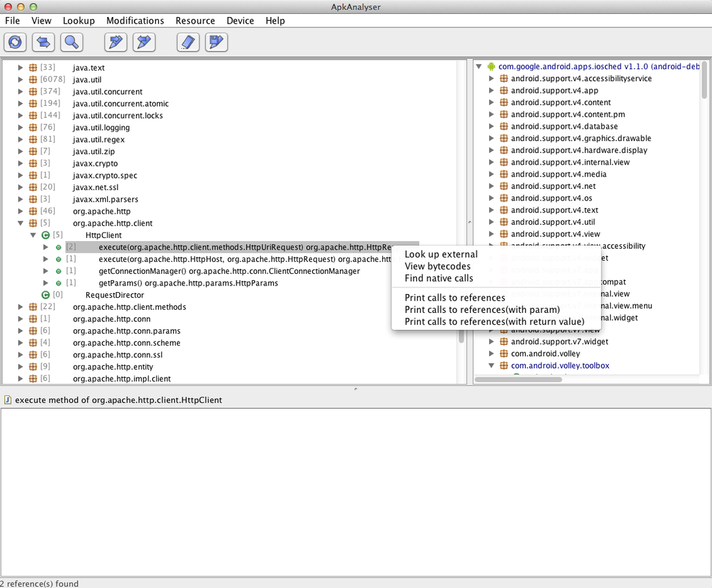Expand the android.support.v4.content package node
The height and width of the screenshot is (588, 712).
491,103
